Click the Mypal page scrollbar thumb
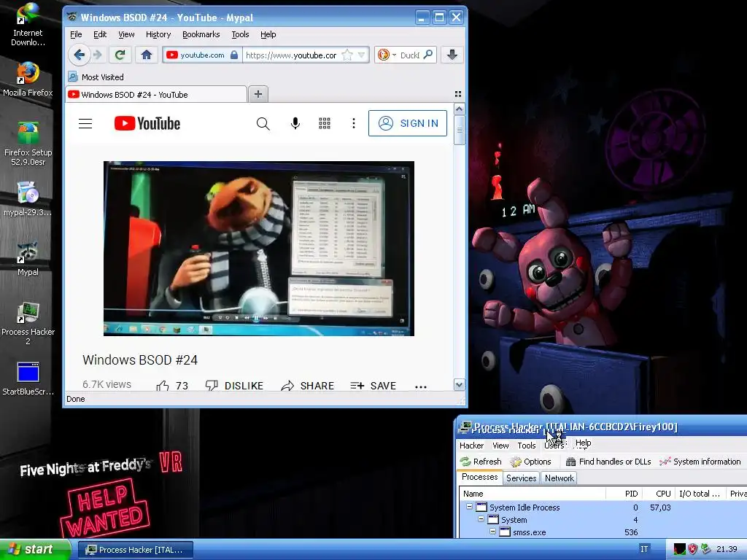The image size is (747, 560). (460, 130)
